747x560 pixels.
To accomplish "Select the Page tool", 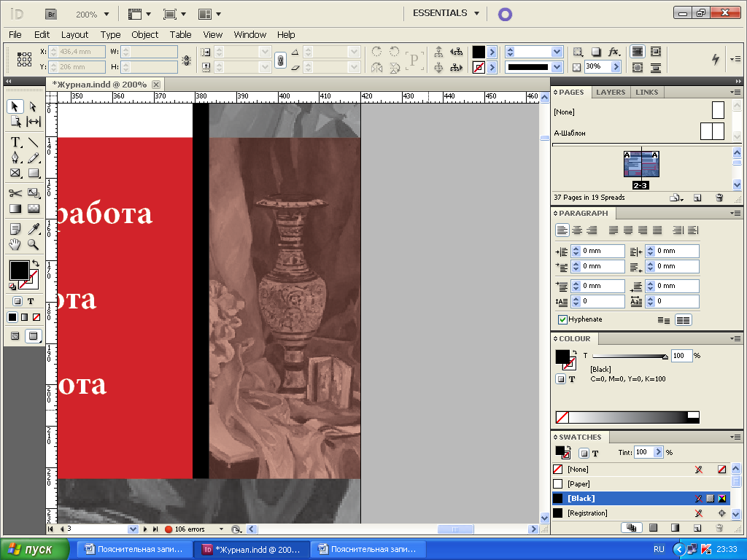I will (15, 122).
